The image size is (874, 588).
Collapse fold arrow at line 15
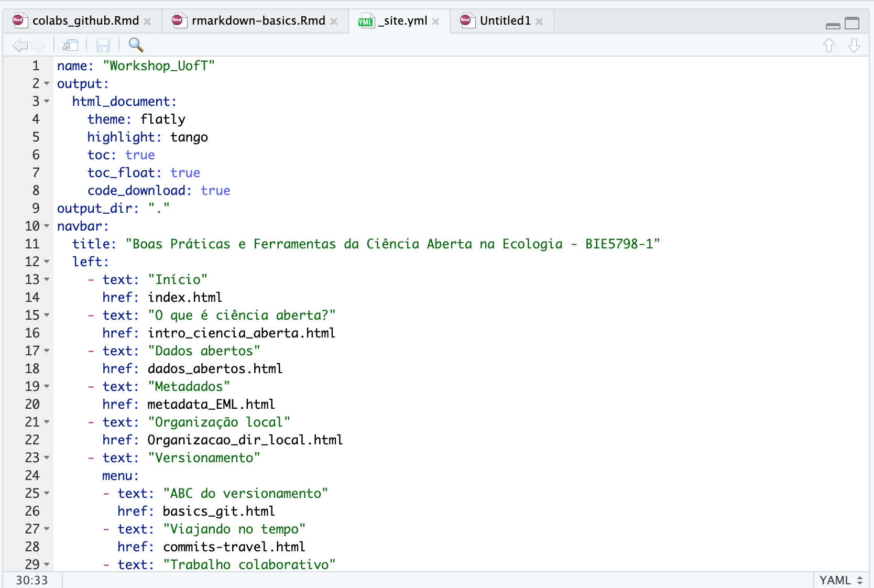(x=47, y=315)
